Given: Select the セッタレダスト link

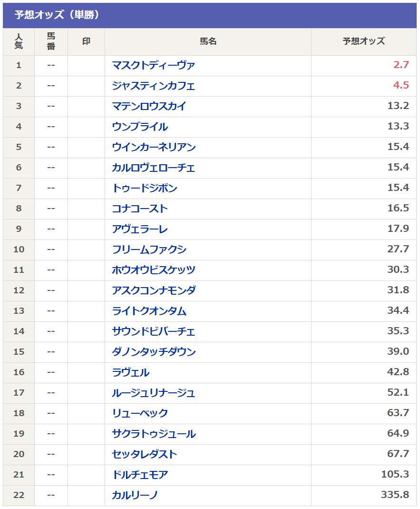Looking at the screenshot, I should [145, 454].
